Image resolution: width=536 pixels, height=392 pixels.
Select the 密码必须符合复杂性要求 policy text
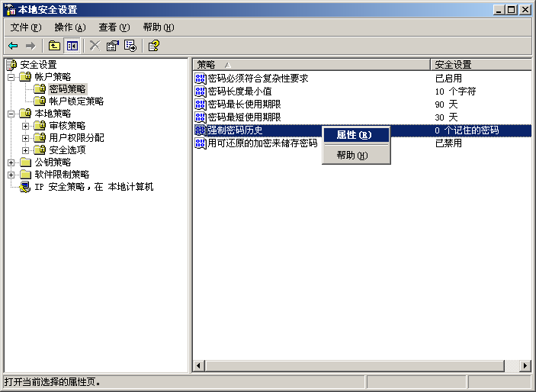click(258, 79)
